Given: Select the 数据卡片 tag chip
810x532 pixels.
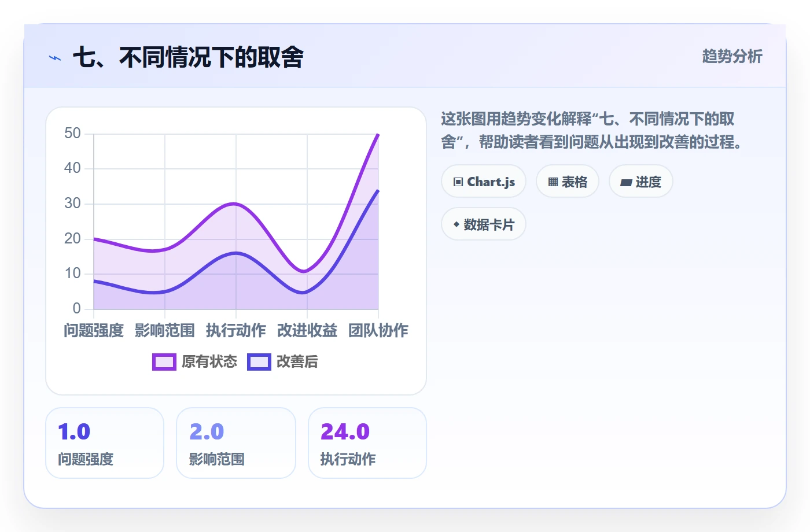Looking at the screenshot, I should [x=484, y=224].
